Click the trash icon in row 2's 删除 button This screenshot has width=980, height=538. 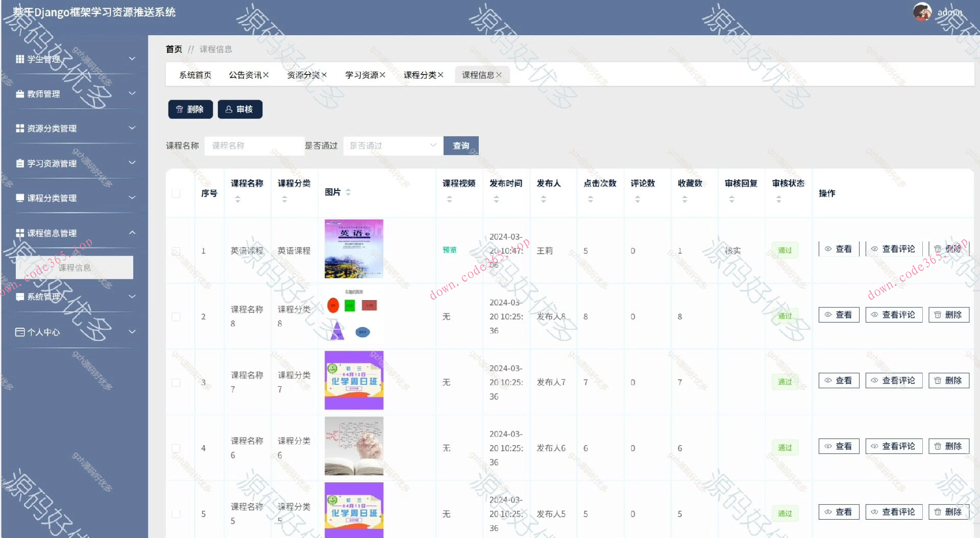click(938, 314)
